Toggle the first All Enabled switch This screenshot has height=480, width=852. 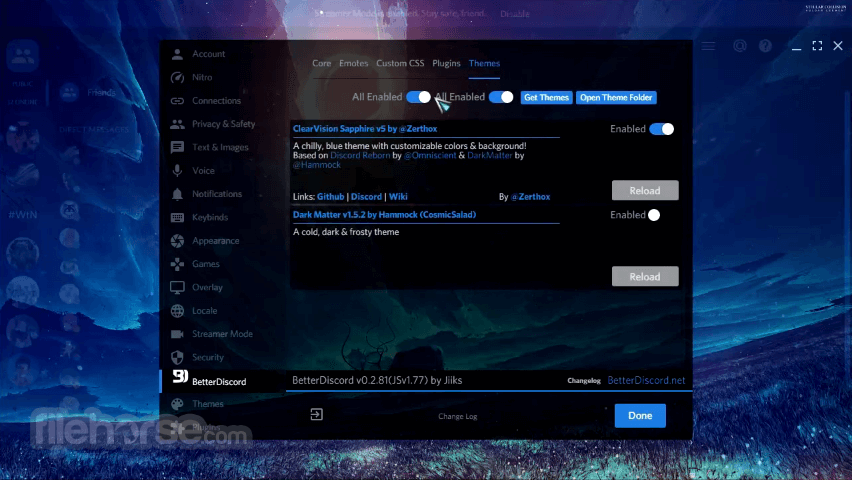click(x=418, y=97)
